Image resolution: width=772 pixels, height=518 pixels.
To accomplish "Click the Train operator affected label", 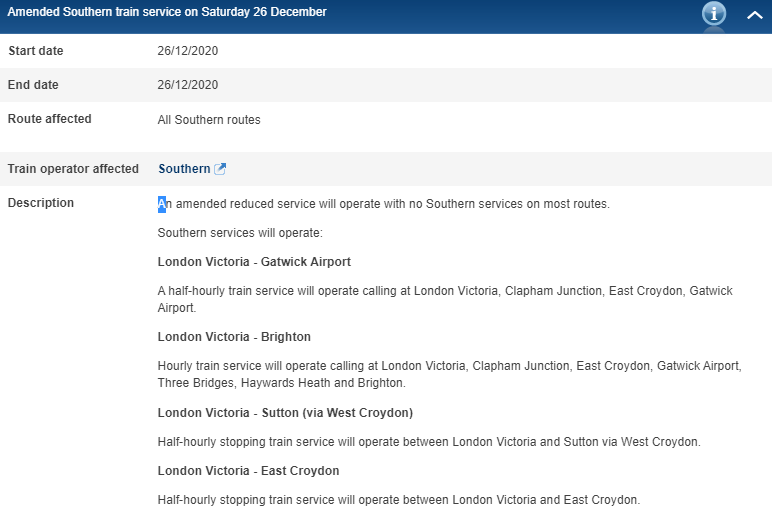I will tap(73, 169).
